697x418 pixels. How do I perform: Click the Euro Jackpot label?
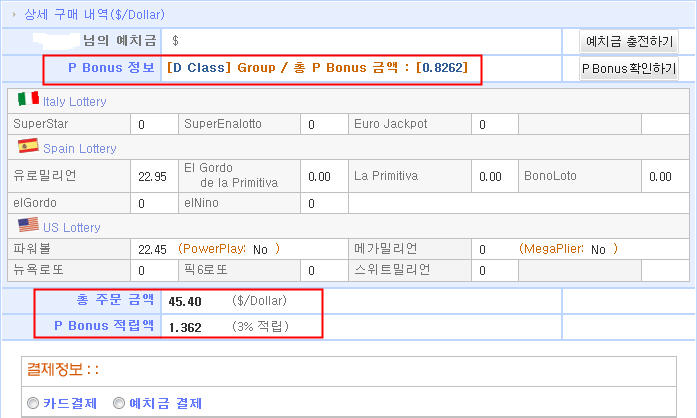(390, 124)
